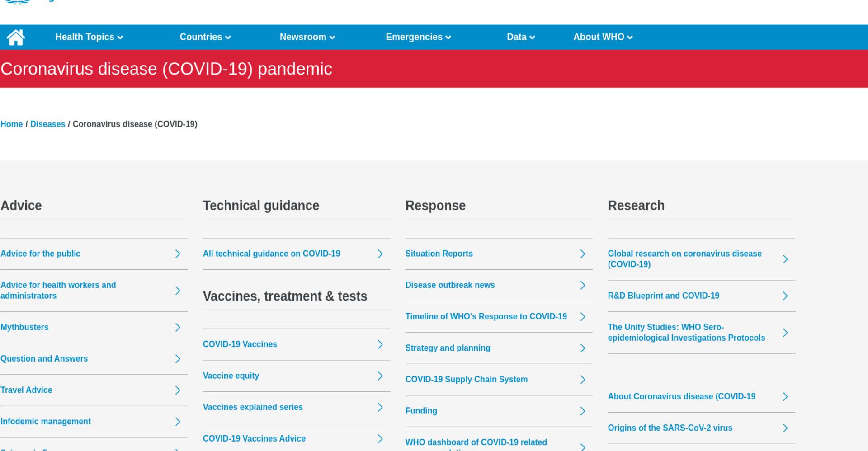Image resolution: width=868 pixels, height=451 pixels.
Task: Open the Mythbusters link
Action: coord(24,327)
